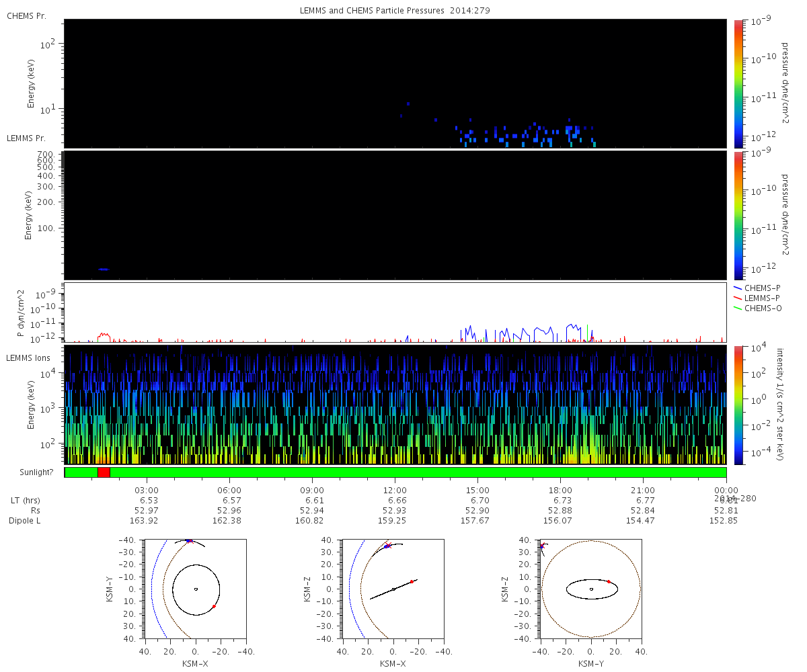This screenshot has width=807, height=672.
Task: Click the LEMMS Ions panel label
Action: click(27, 358)
